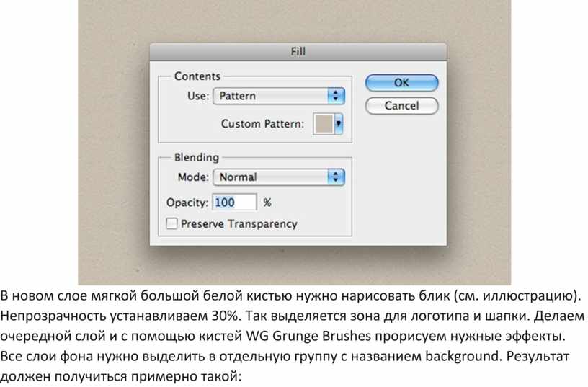Click the Opacity input field showing 100

(x=235, y=203)
